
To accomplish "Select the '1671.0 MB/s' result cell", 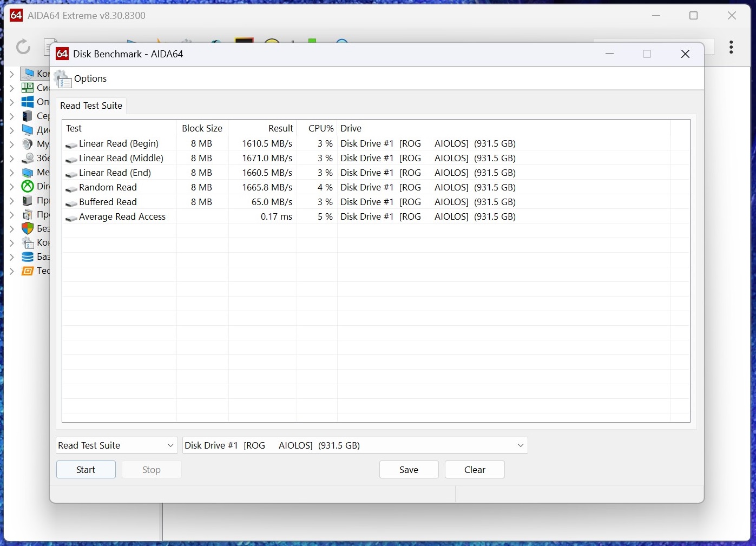I will click(x=267, y=158).
